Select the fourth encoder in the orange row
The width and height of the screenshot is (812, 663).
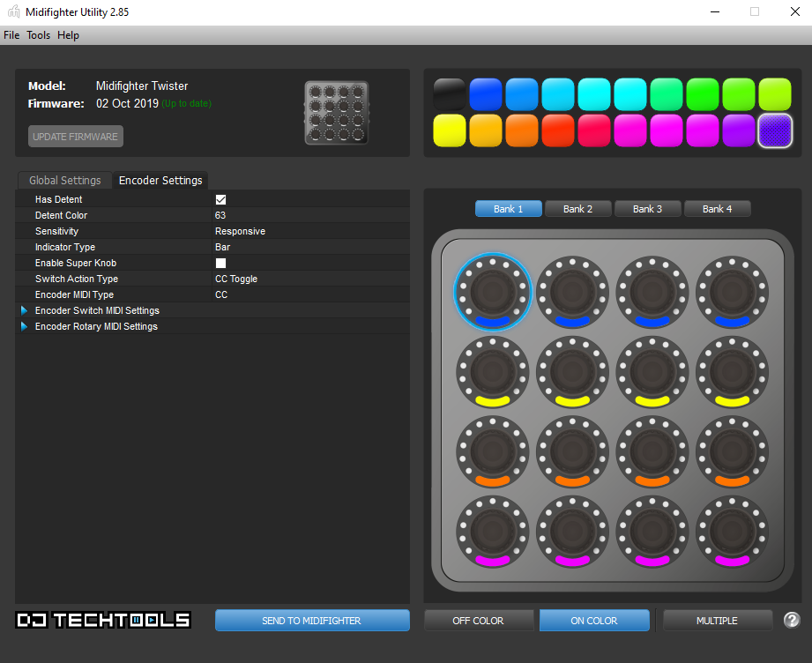(x=732, y=451)
